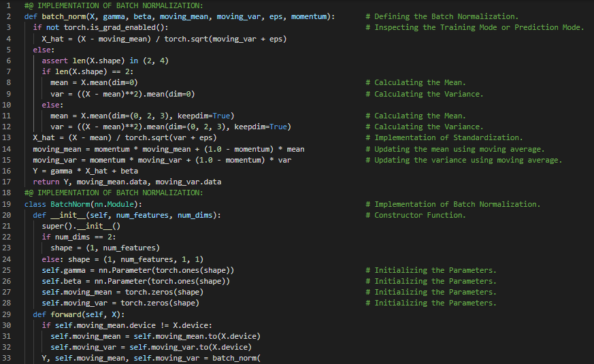Click 'Implementation of Standardization' comment

(x=448, y=138)
